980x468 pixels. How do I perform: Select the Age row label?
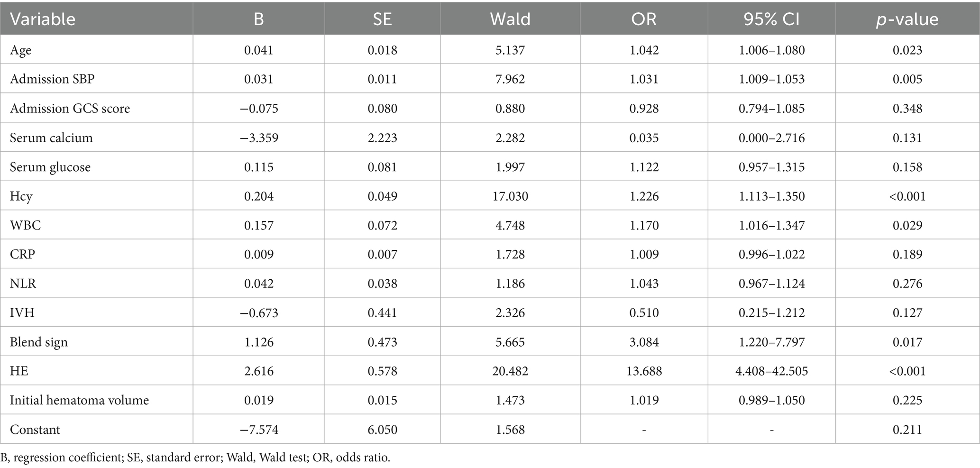pyautogui.click(x=21, y=50)
